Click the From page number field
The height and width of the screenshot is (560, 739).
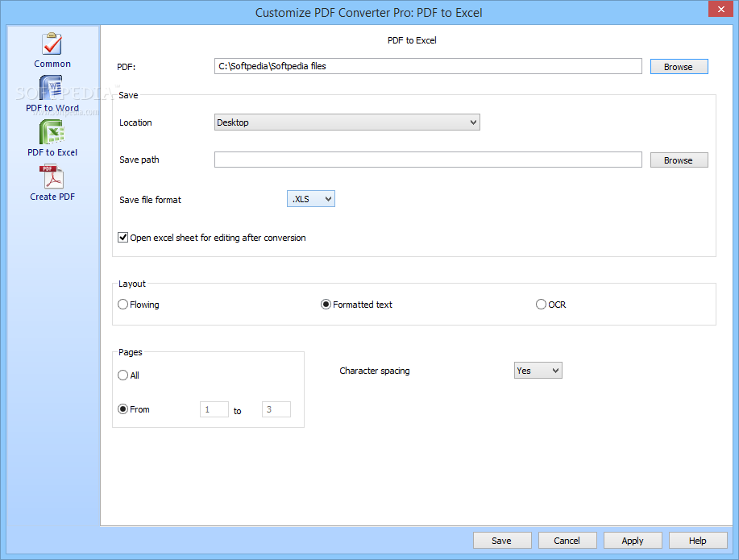tap(214, 409)
